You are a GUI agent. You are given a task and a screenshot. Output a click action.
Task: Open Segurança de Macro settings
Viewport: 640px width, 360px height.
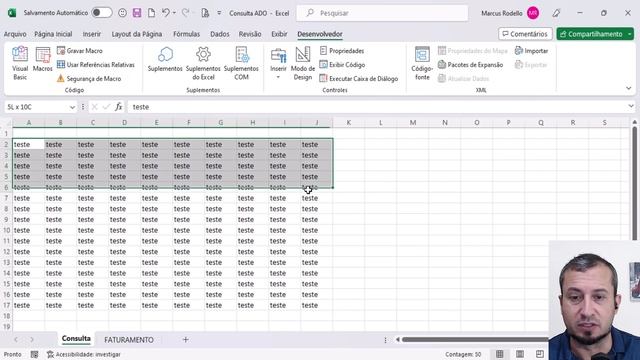coord(89,78)
